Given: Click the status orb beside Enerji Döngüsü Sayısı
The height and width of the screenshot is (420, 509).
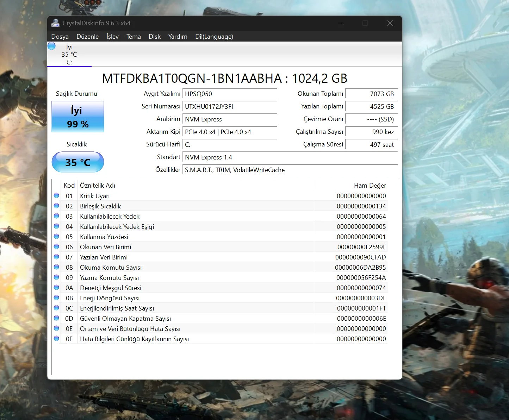Looking at the screenshot, I should pos(56,298).
